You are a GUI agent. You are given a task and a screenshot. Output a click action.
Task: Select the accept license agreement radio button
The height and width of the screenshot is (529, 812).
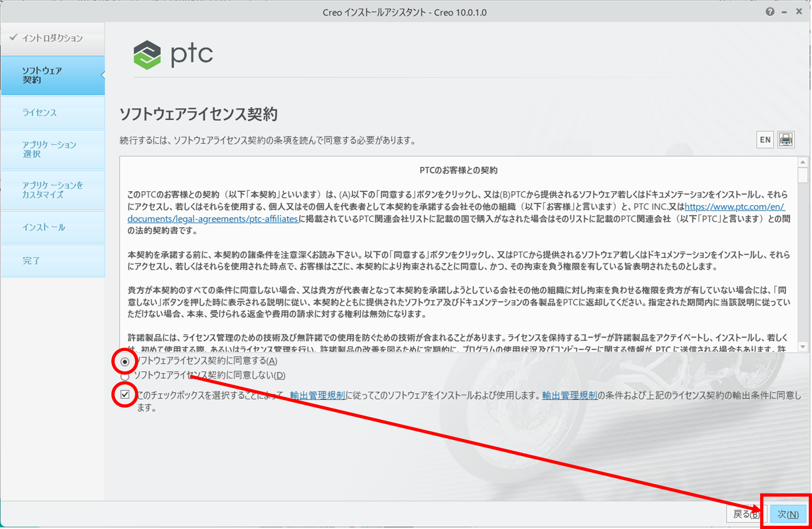click(x=125, y=362)
